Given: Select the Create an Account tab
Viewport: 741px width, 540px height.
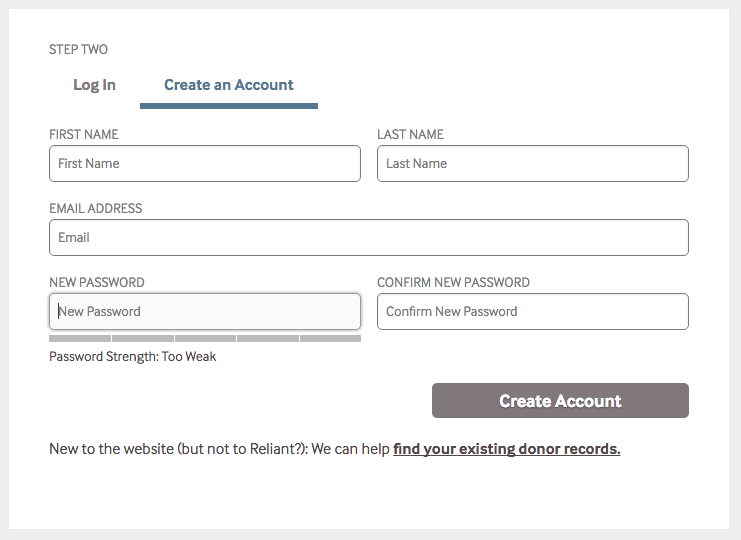Looking at the screenshot, I should pos(229,85).
